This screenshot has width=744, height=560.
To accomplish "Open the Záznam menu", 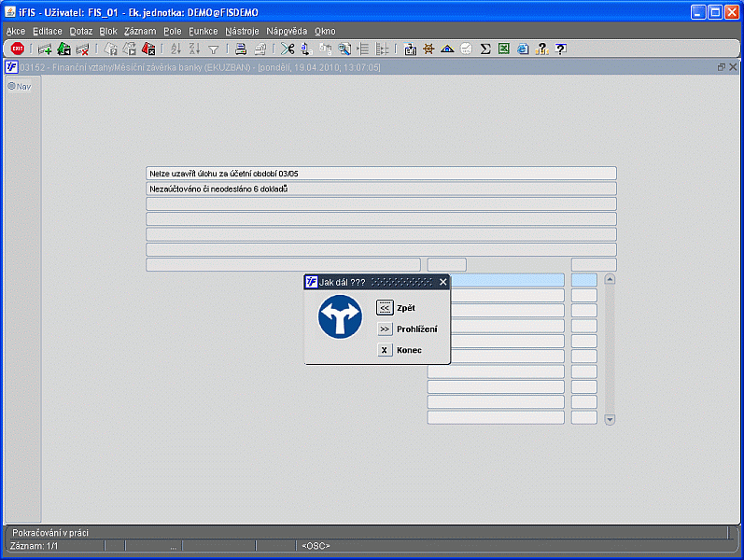I will coord(140,32).
